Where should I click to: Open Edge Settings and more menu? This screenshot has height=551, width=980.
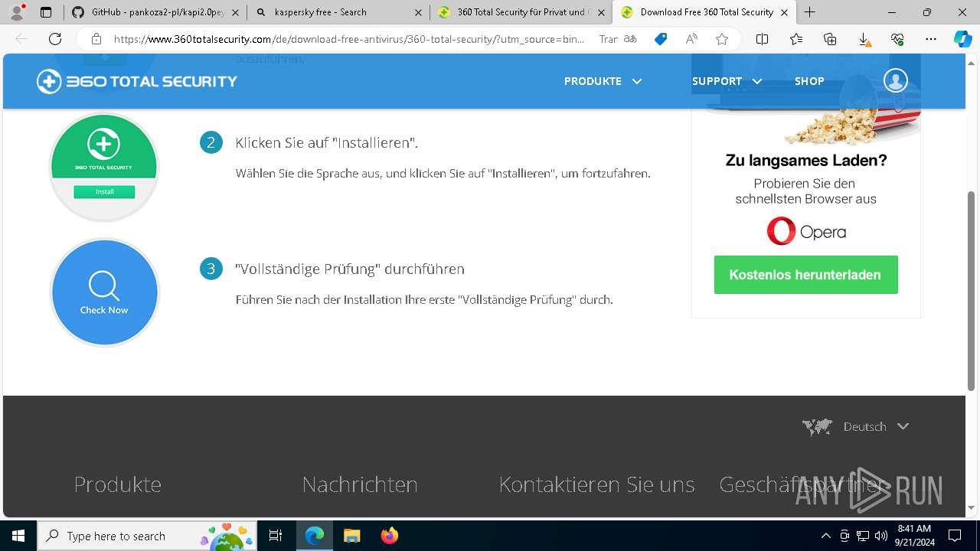pyautogui.click(x=931, y=39)
